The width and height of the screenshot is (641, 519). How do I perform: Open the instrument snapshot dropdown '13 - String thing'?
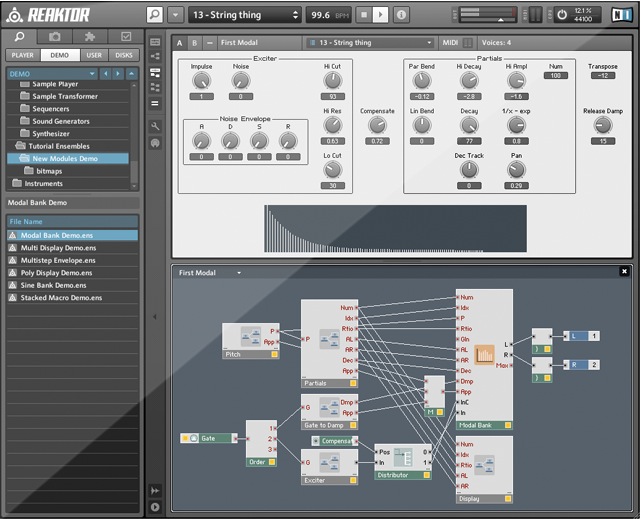(x=370, y=43)
